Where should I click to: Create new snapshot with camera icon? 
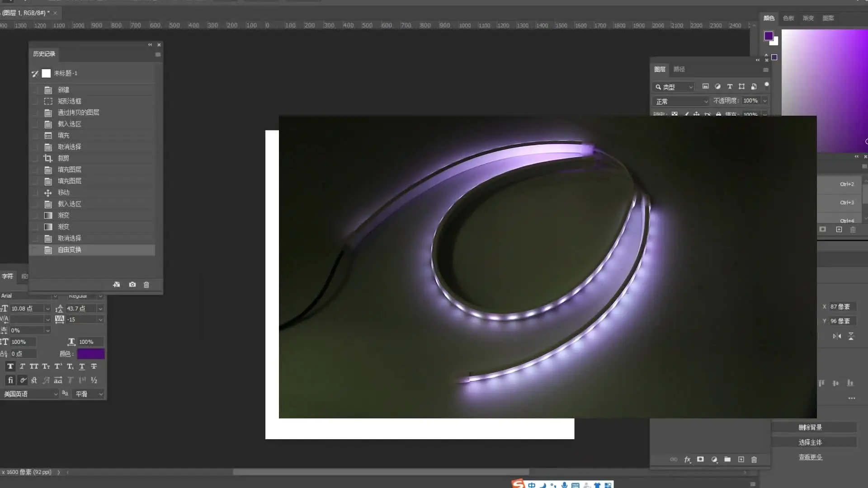[x=132, y=285]
